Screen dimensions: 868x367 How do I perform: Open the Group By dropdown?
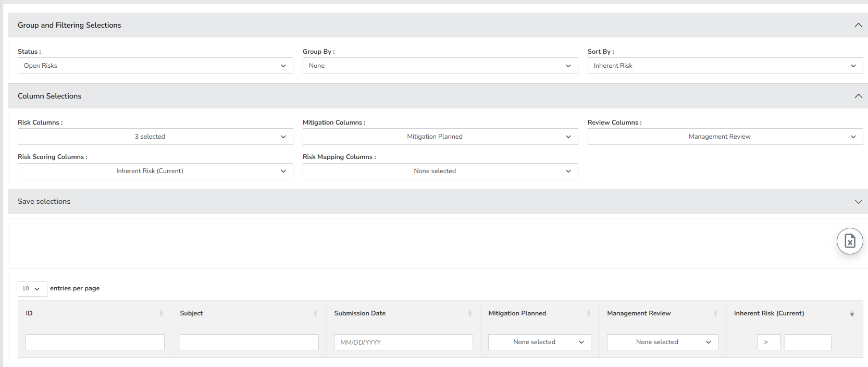(x=440, y=66)
